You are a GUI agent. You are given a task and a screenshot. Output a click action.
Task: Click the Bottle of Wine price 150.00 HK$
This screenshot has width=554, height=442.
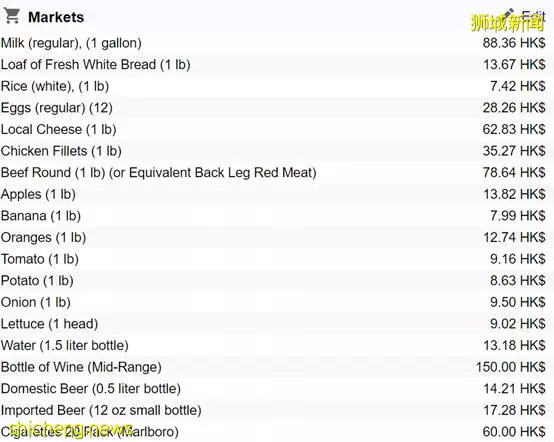(511, 367)
